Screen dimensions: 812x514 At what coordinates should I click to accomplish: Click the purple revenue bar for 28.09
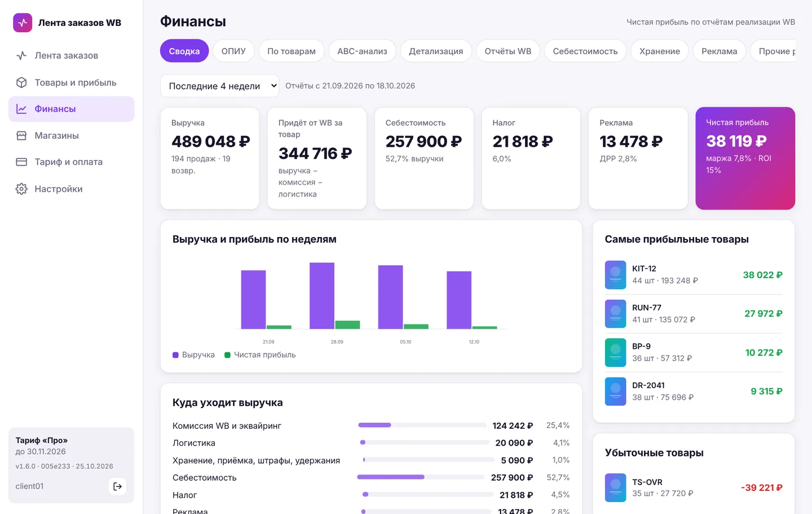322,296
